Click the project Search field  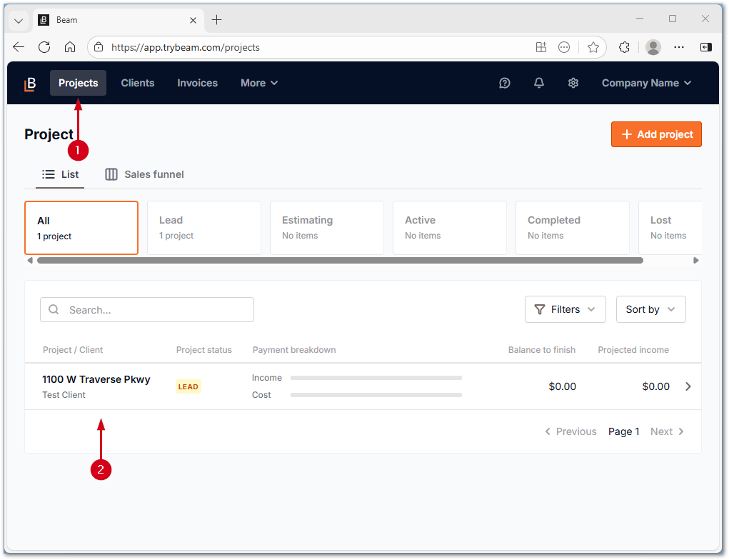(x=147, y=310)
